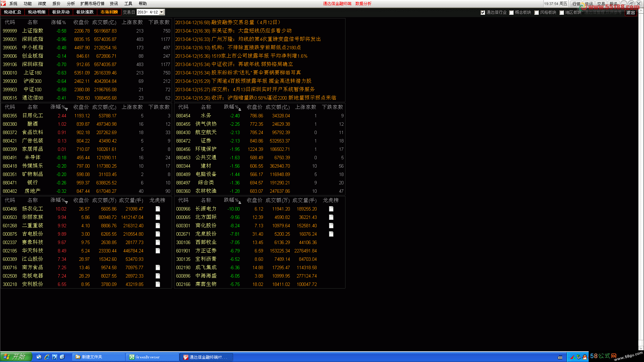Open news headline 中证收评 再破年线
Screen dimensions: 644x362
pos(234,64)
